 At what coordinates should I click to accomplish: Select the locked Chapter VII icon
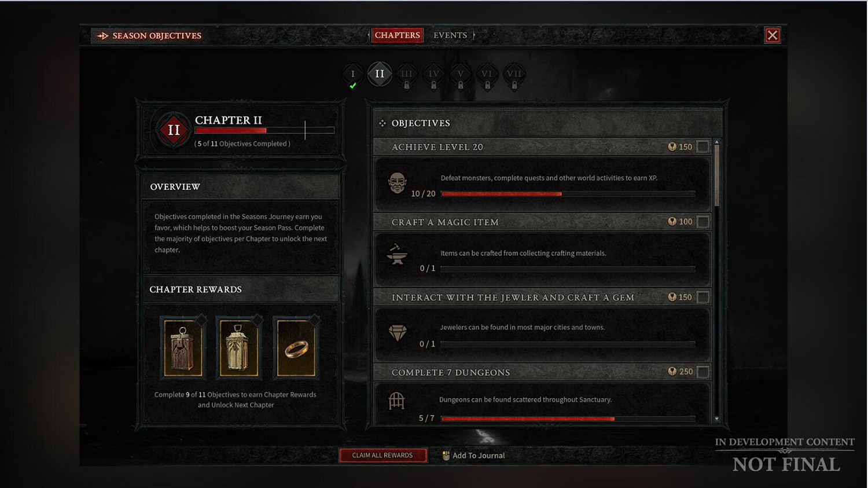[x=514, y=75]
